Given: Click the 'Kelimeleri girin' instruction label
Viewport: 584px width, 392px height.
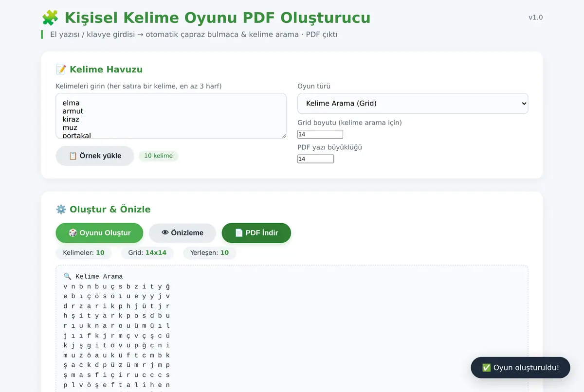Looking at the screenshot, I should click(x=139, y=87).
